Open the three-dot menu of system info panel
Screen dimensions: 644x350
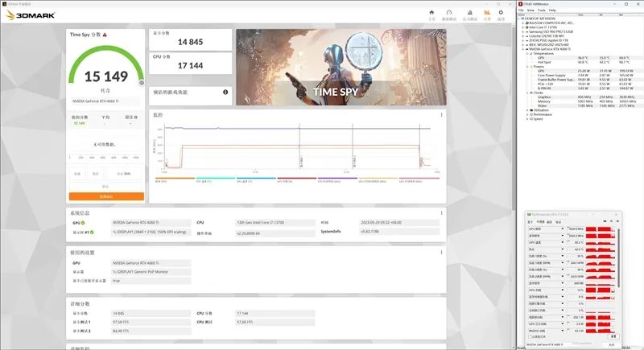tap(441, 213)
